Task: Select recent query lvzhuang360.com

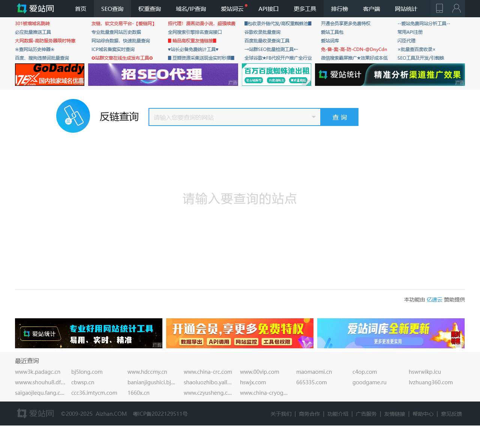Action: coord(431,382)
